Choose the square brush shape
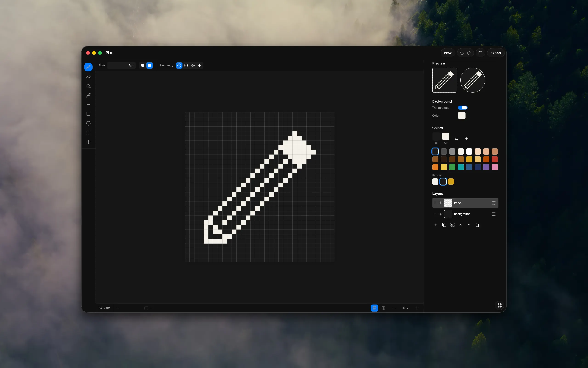 point(150,66)
